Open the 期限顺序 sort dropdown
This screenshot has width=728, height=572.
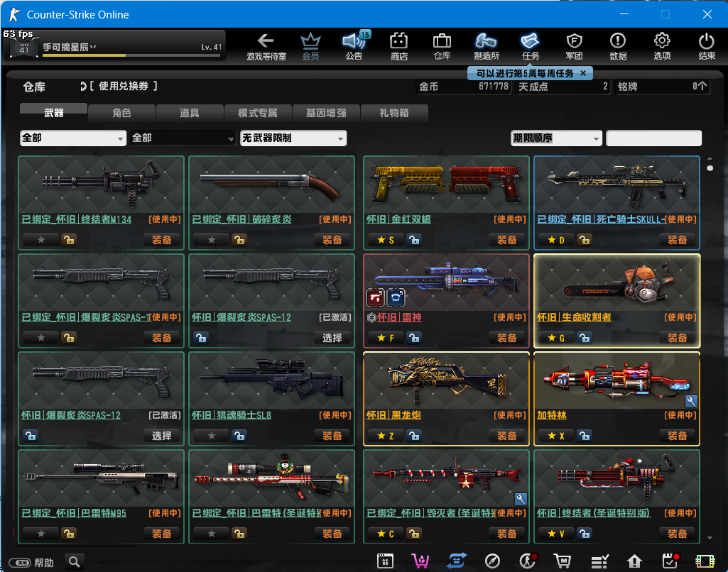coord(556,138)
